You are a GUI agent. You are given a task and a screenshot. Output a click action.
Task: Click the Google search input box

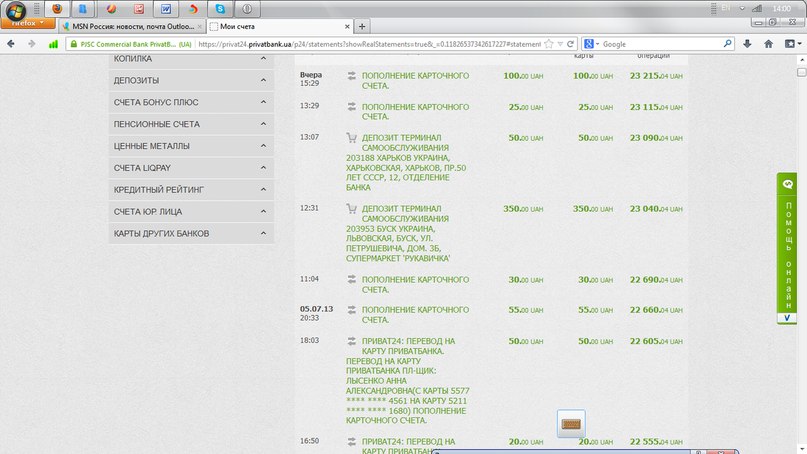coord(661,44)
